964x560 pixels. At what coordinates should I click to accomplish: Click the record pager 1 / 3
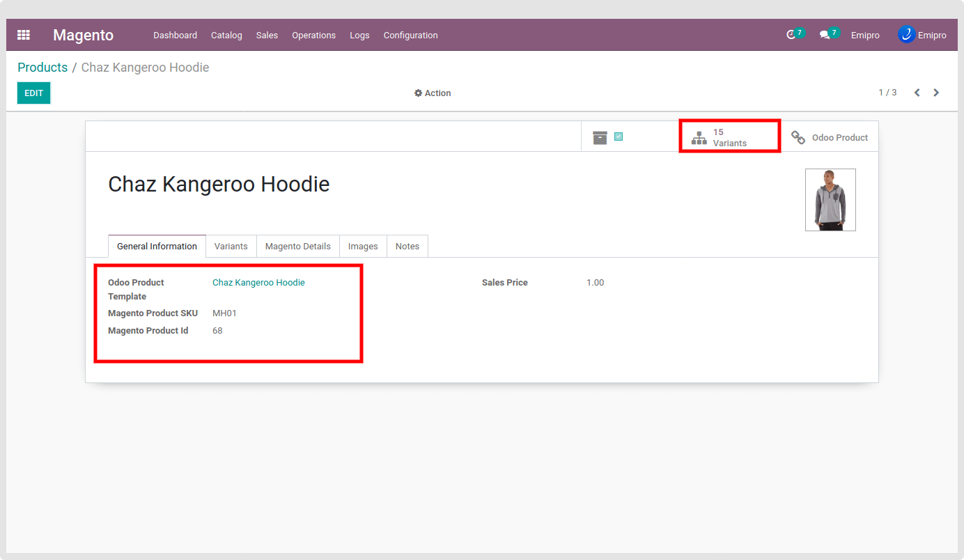887,93
